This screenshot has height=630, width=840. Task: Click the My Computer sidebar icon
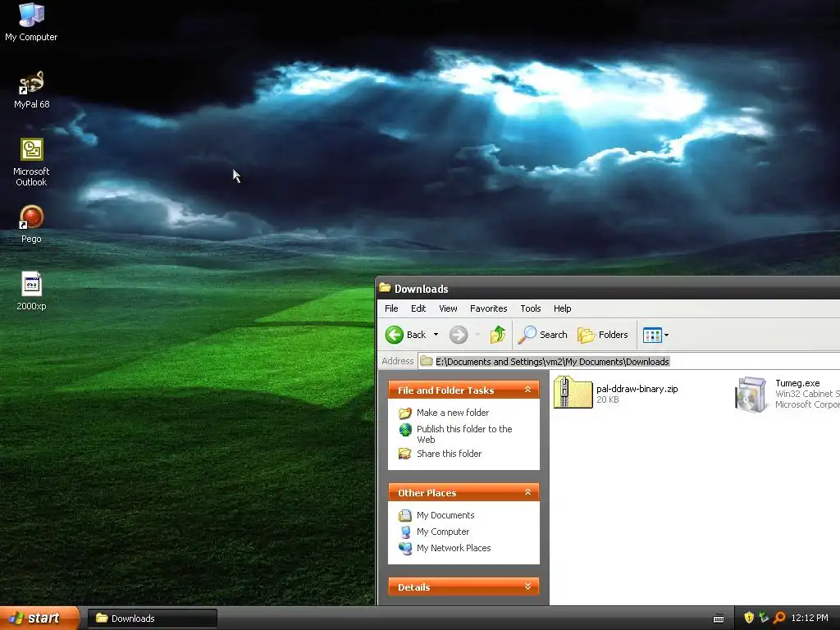pyautogui.click(x=405, y=532)
